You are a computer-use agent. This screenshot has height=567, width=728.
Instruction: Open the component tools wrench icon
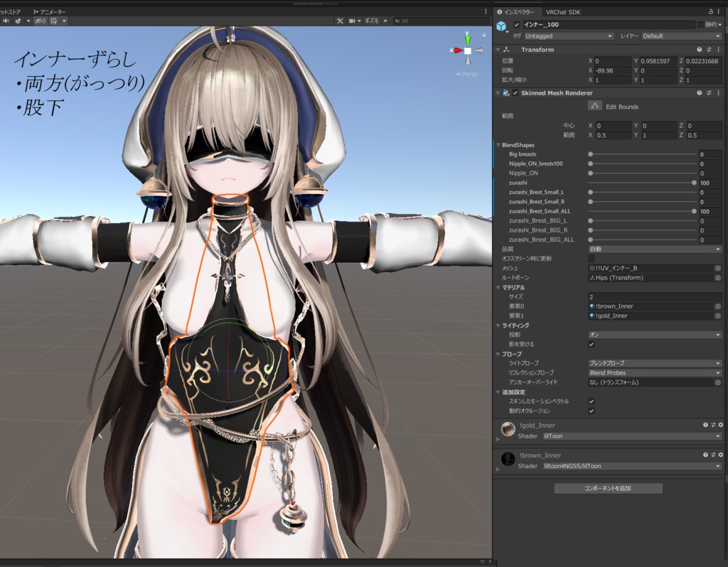(x=340, y=21)
